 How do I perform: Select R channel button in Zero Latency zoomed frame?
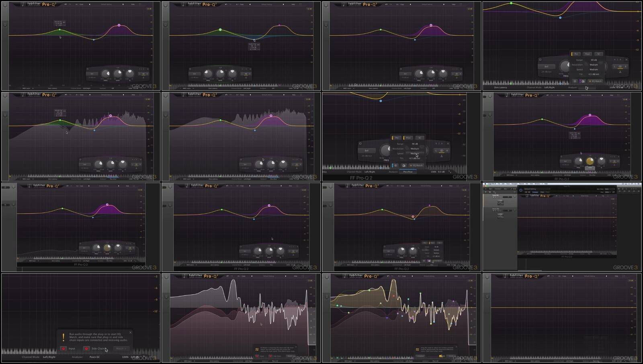(x=626, y=66)
